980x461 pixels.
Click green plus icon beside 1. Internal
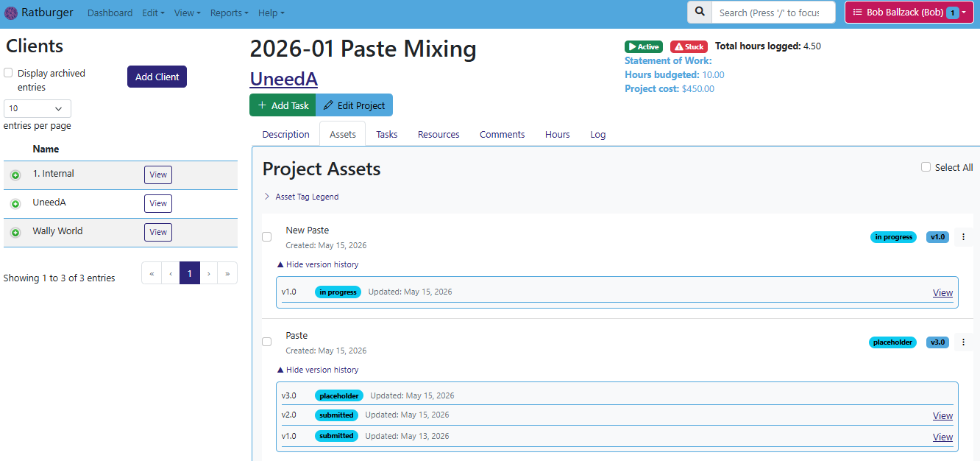pyautogui.click(x=15, y=175)
